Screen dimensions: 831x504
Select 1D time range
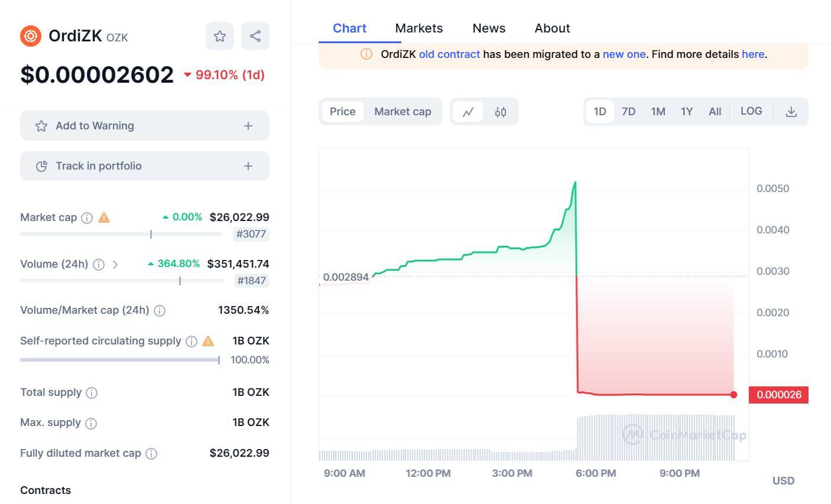tap(600, 112)
